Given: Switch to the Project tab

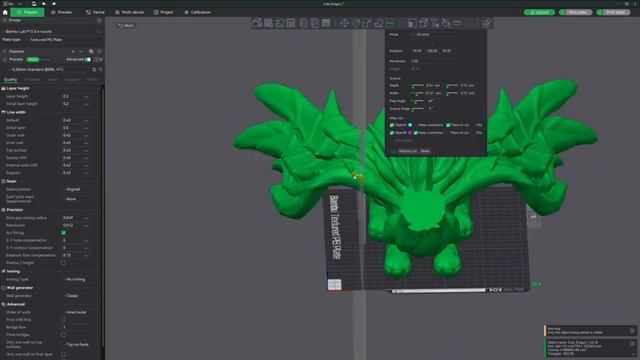Looking at the screenshot, I should (x=163, y=12).
